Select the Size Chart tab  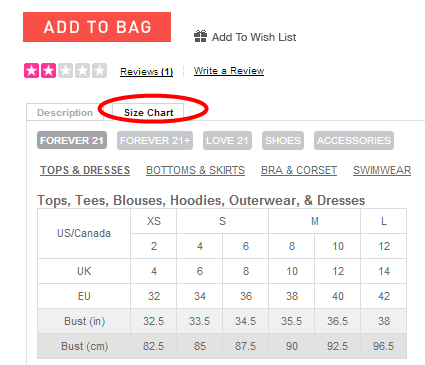pyautogui.click(x=148, y=113)
